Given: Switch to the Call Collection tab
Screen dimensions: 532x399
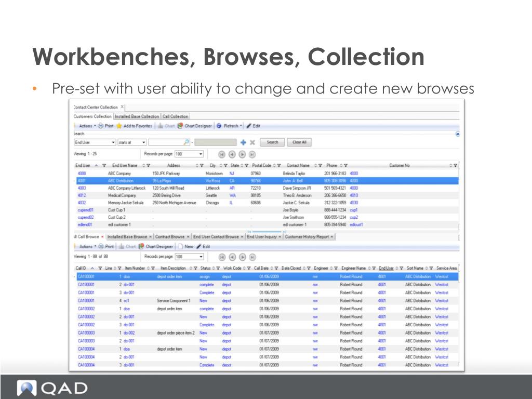Looking at the screenshot, I should tap(175, 116).
